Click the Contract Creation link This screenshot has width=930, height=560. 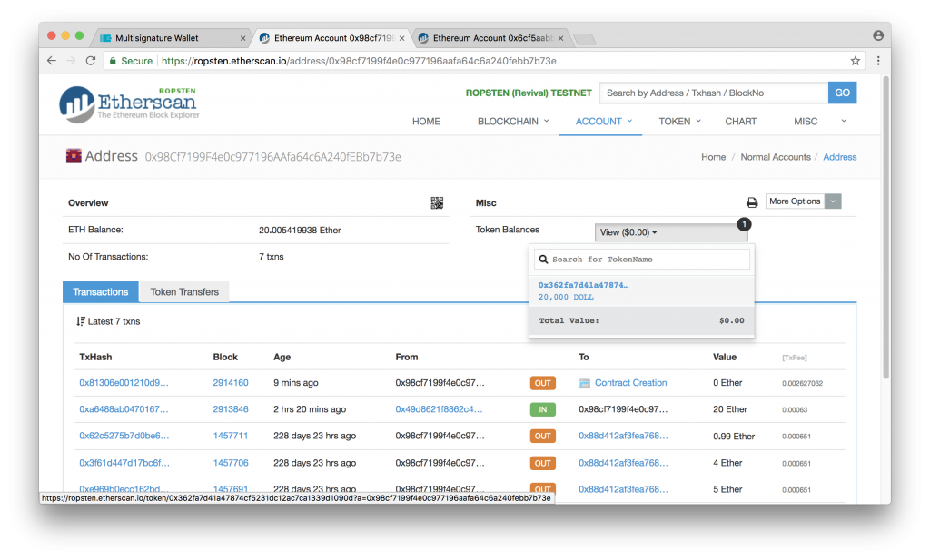point(630,383)
